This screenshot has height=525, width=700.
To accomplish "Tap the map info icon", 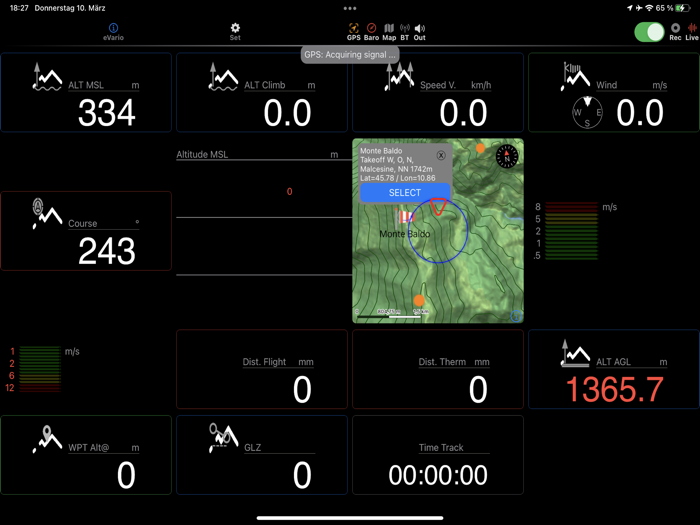I will point(516,316).
